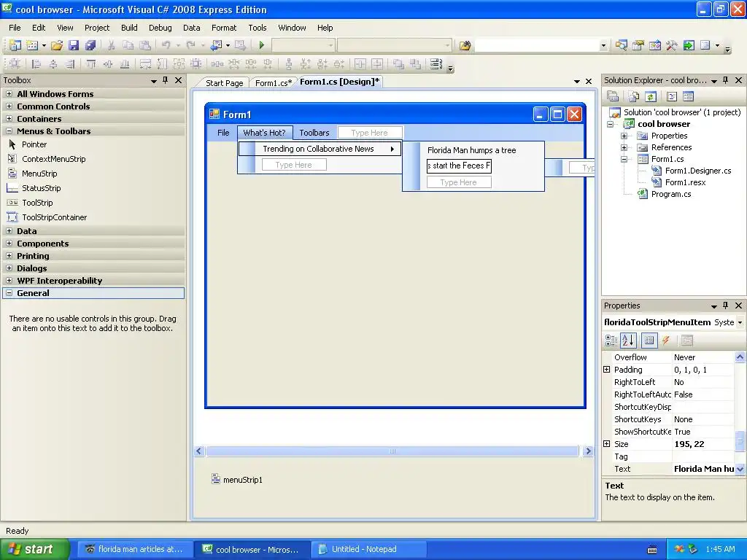Click the Open File folder icon
This screenshot has height=560, width=747.
(x=57, y=45)
